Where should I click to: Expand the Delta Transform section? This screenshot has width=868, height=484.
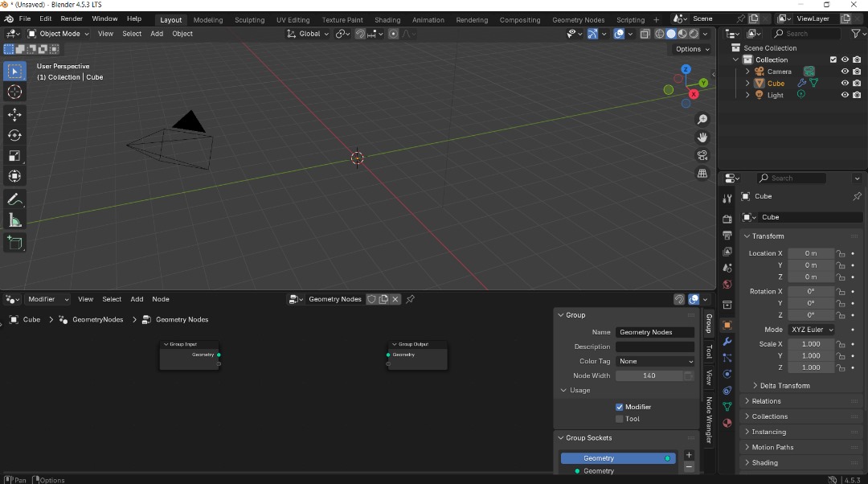click(x=784, y=386)
